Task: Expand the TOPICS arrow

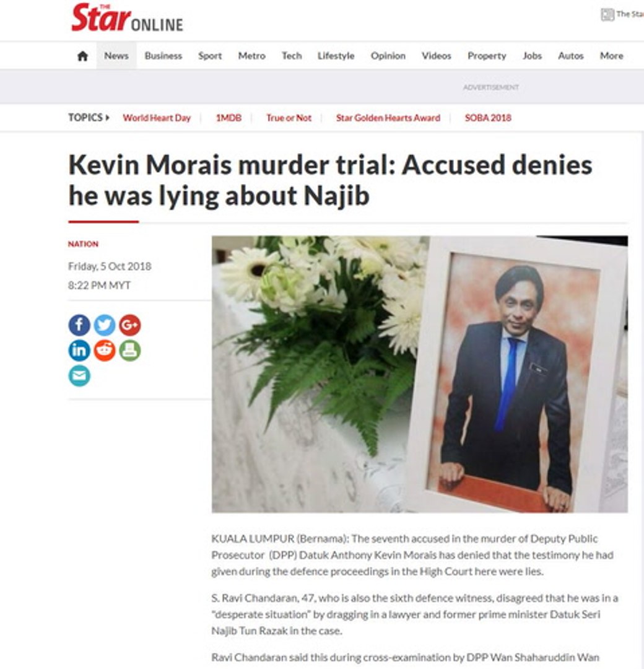Action: point(108,117)
